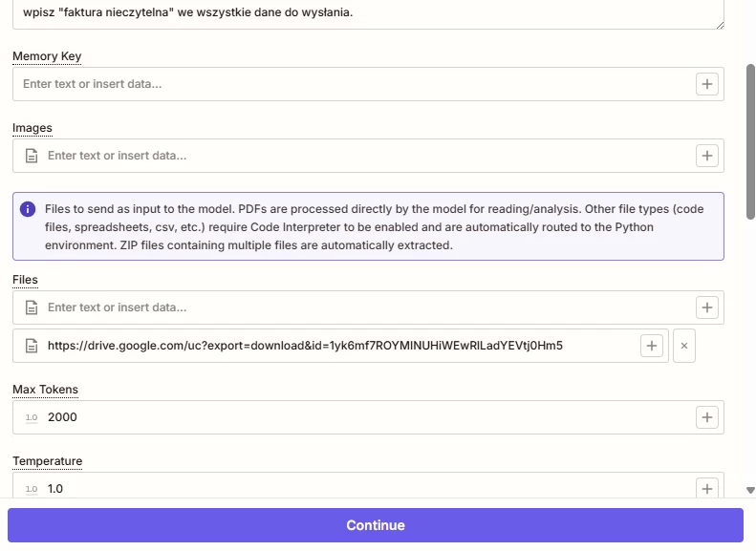Click the Files info notice text
This screenshot has height=551, width=756.
pos(374,227)
